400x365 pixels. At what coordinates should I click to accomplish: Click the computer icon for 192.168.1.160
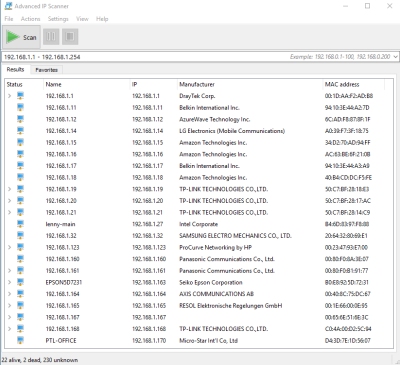[20, 259]
